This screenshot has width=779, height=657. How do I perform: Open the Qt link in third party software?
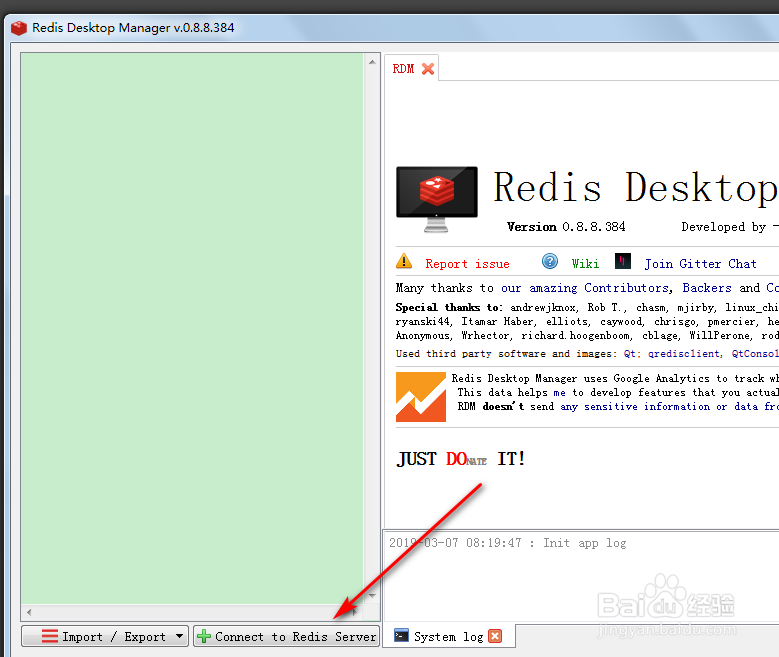[629, 353]
